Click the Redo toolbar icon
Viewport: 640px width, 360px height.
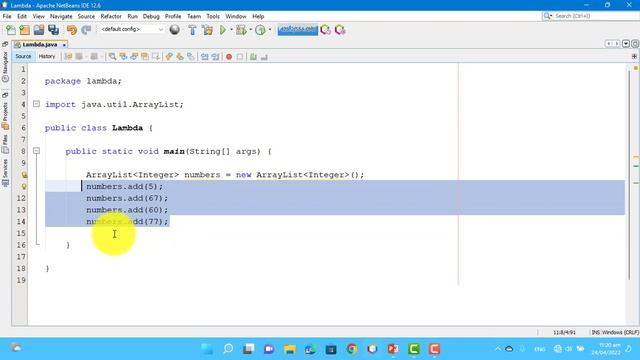point(86,30)
